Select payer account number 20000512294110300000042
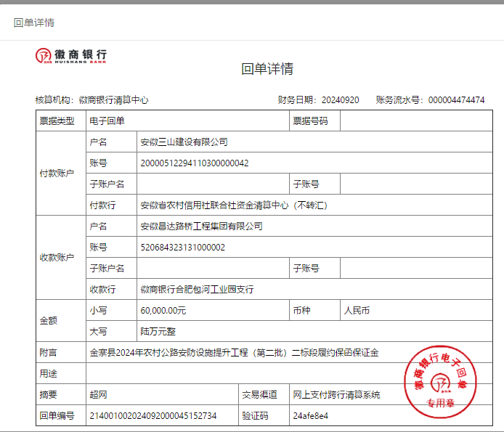Screen dimensions: 504x432 click(x=194, y=163)
